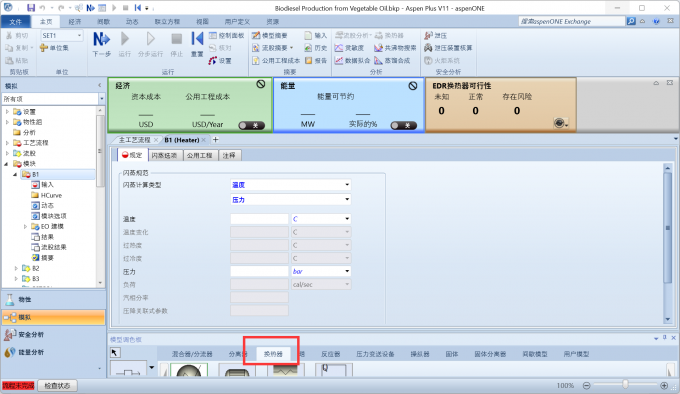Select the 混合器/分流器 palette tab
Viewport: 680px width, 394px height.
[192, 354]
